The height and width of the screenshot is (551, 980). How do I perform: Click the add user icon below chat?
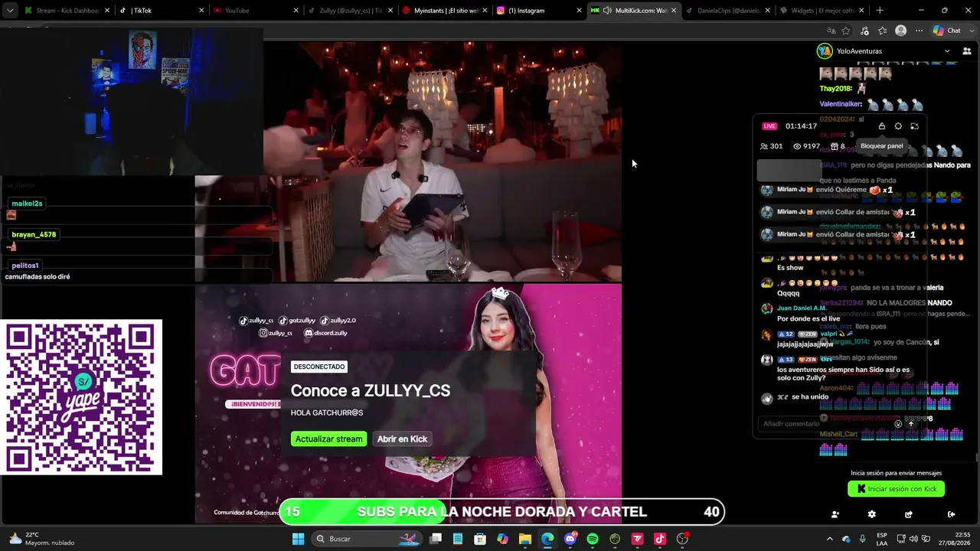tap(835, 514)
